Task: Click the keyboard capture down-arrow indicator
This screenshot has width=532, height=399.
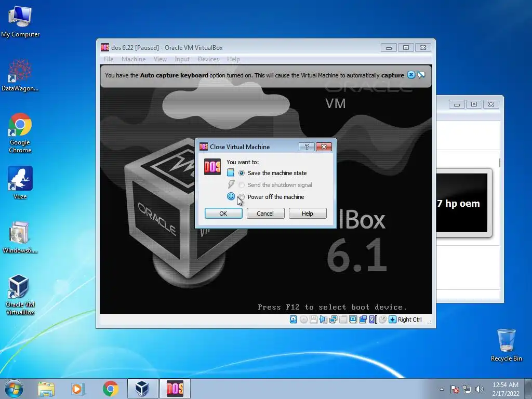Action: [393, 320]
